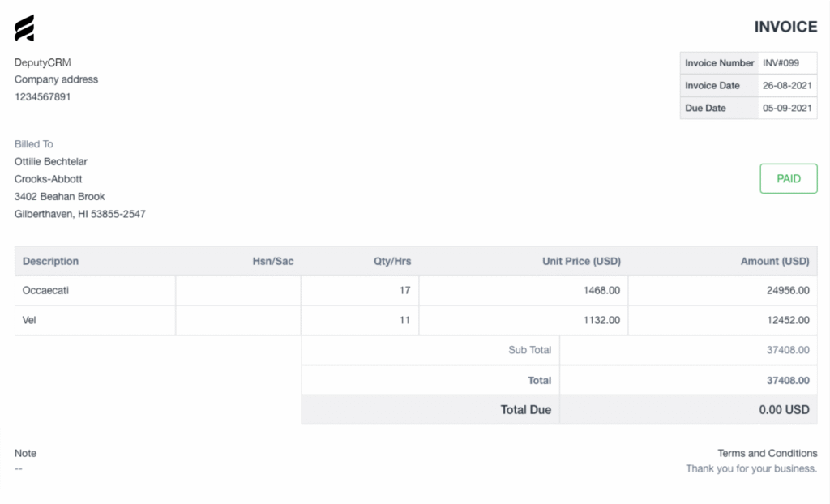The width and height of the screenshot is (830, 504).
Task: Select the INVOICE heading text
Action: pos(785,27)
